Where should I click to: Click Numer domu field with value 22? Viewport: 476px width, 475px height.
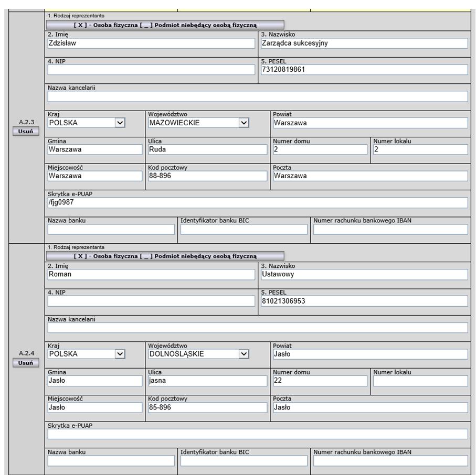[x=320, y=381]
